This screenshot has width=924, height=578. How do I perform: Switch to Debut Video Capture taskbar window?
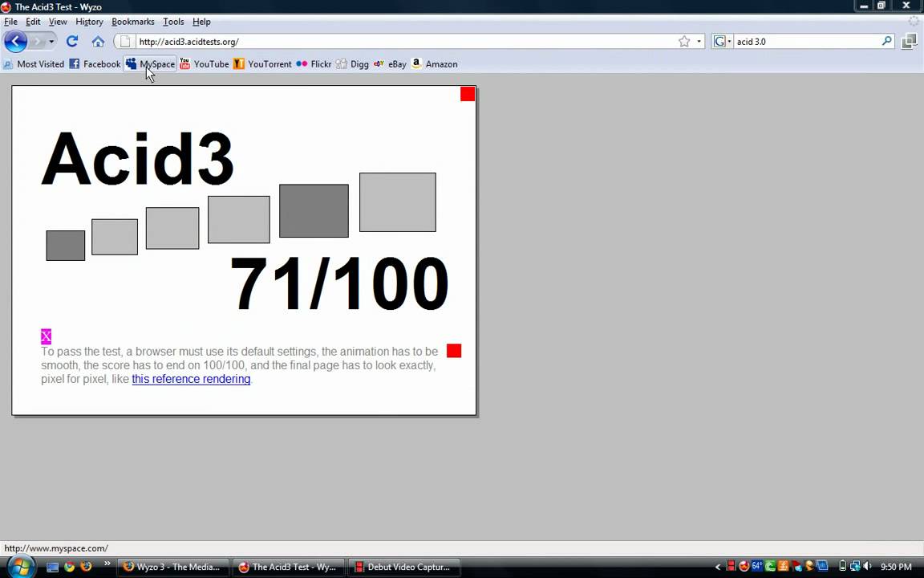click(403, 567)
